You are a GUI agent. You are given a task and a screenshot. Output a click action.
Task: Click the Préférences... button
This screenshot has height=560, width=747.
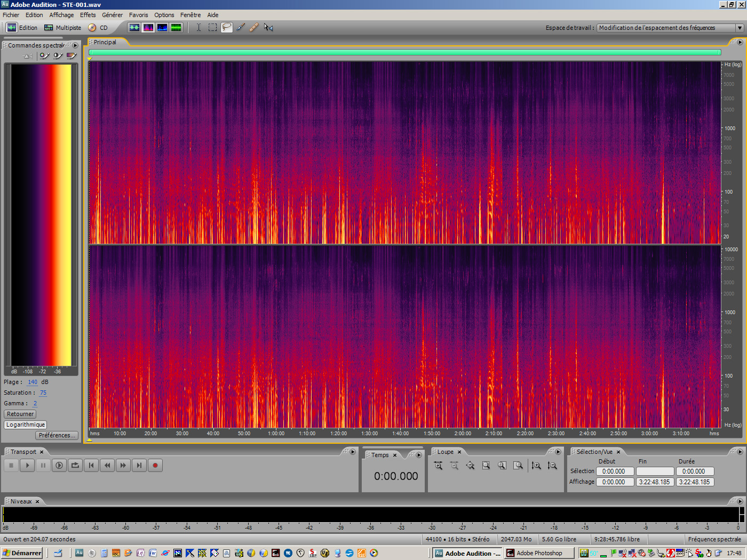(x=57, y=435)
